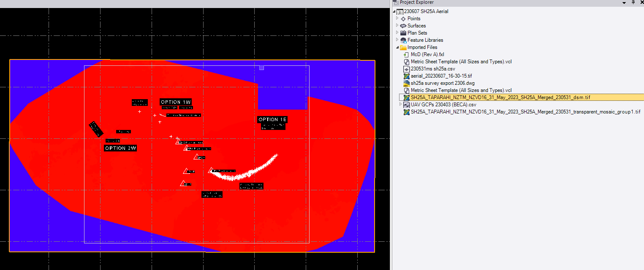This screenshot has height=270, width=644.
Task: Click the transparent_mosaic_group1.tif file icon
Action: pos(407,112)
